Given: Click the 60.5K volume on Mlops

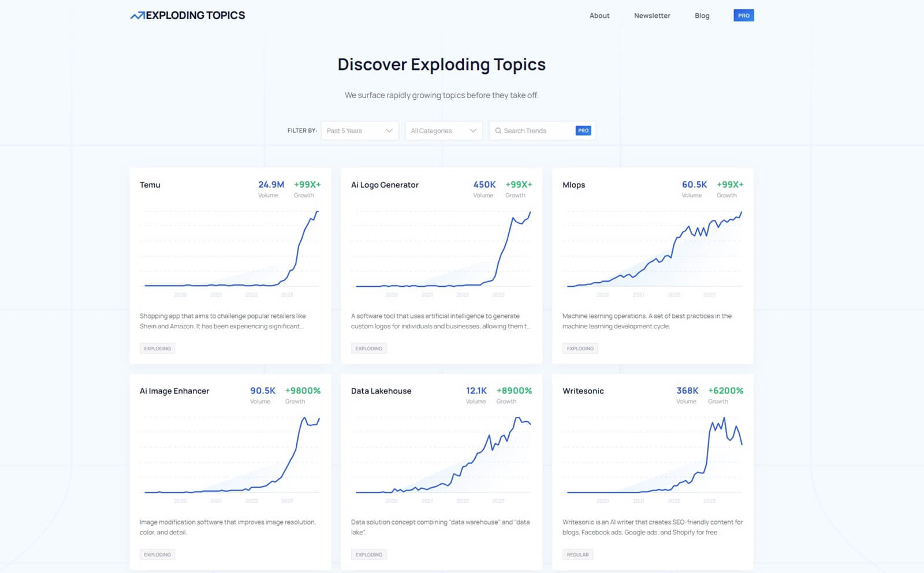Looking at the screenshot, I should click(x=694, y=185).
